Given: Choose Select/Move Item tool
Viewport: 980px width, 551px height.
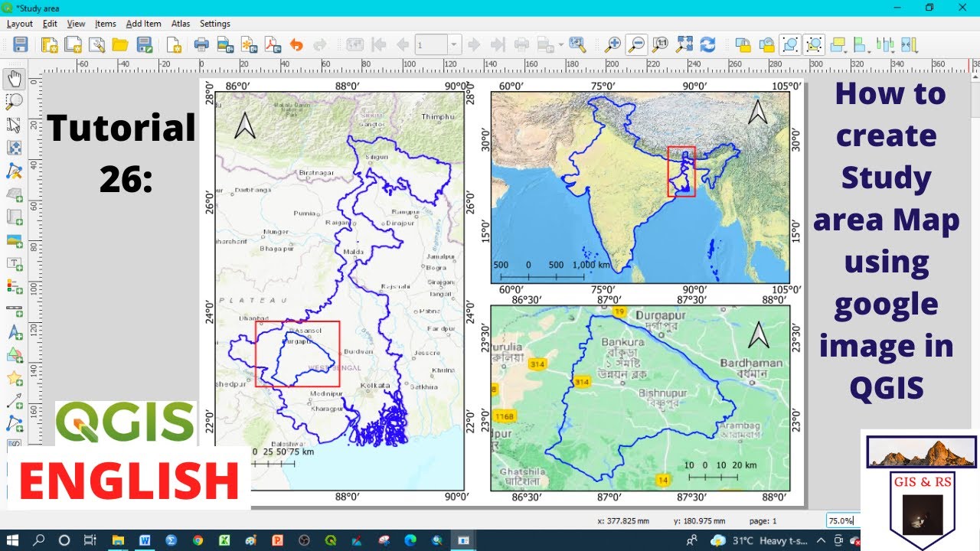Looking at the screenshot, I should point(14,124).
